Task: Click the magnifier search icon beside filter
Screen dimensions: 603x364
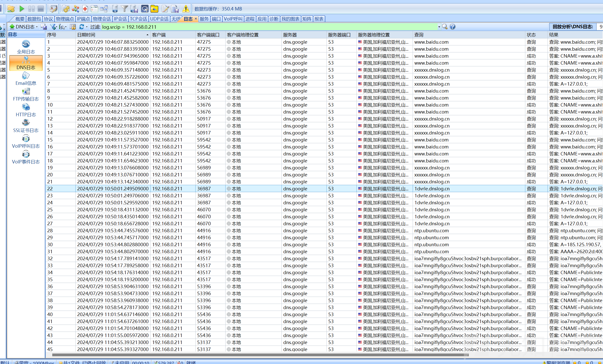Action: point(445,26)
